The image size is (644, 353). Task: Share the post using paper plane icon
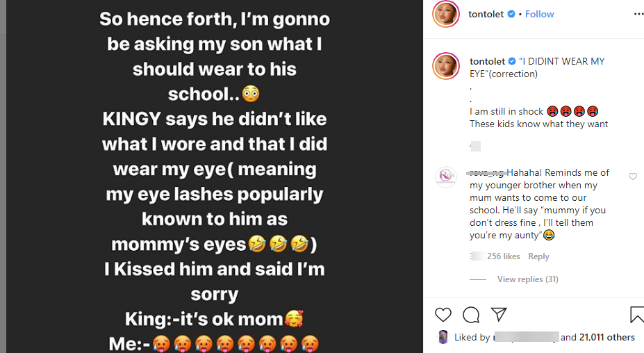coord(499,315)
